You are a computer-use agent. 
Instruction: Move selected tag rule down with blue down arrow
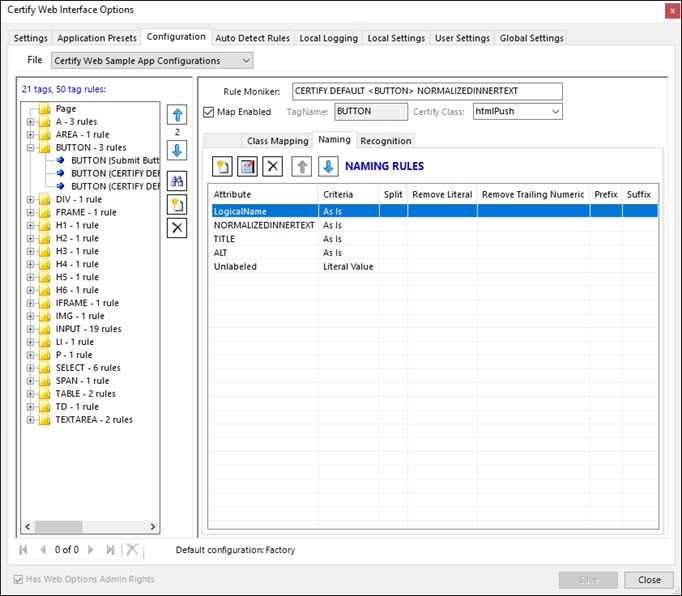point(177,151)
